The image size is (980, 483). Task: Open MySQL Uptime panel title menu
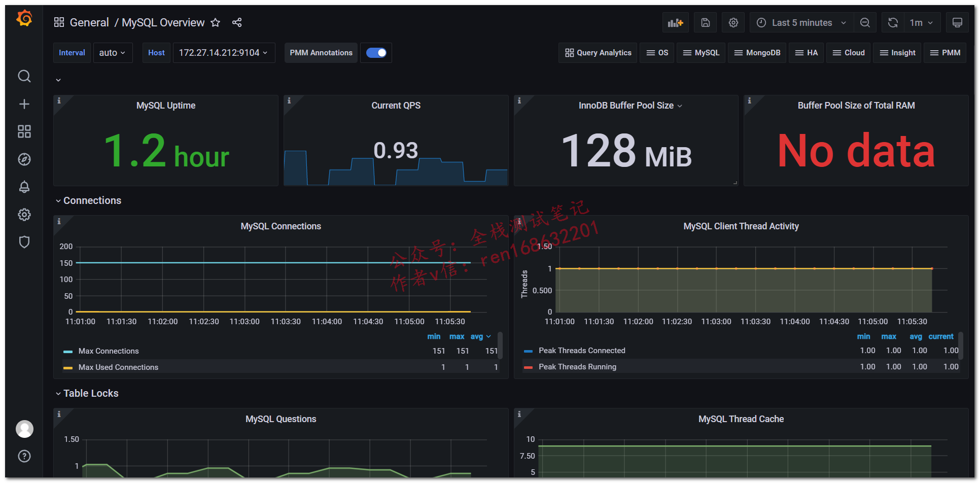click(x=166, y=106)
